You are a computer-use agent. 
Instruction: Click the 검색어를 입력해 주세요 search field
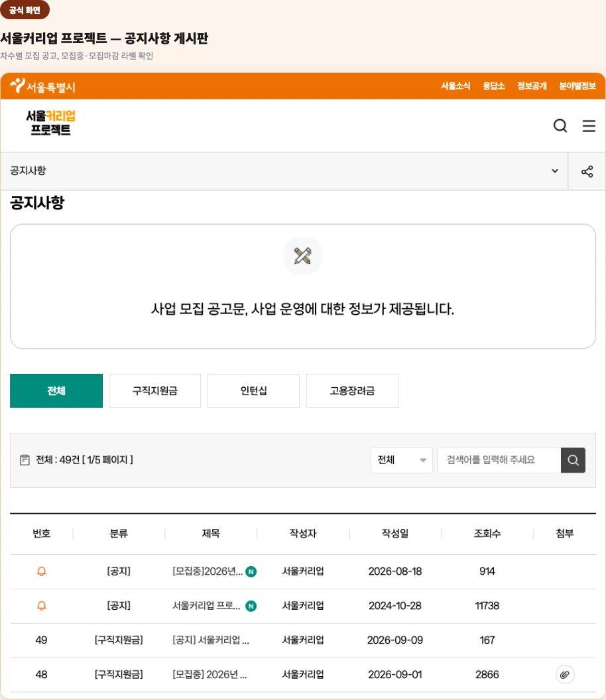[499, 460]
